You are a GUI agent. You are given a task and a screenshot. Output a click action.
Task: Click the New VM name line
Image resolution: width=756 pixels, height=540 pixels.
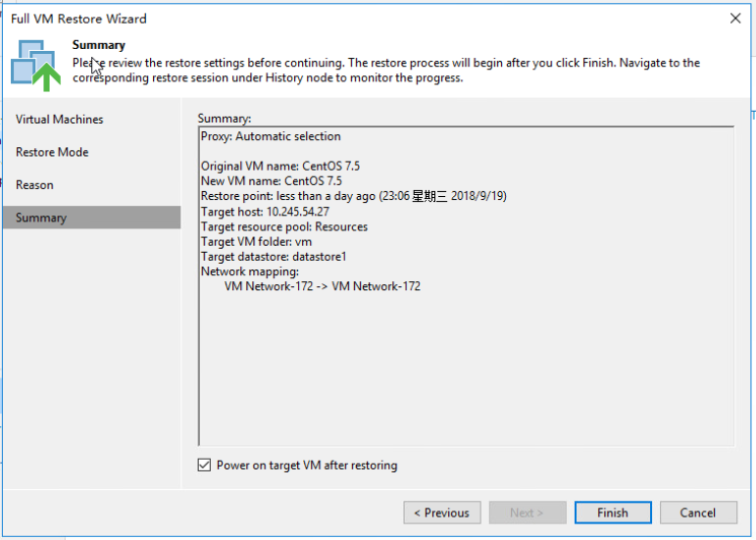[272, 181]
